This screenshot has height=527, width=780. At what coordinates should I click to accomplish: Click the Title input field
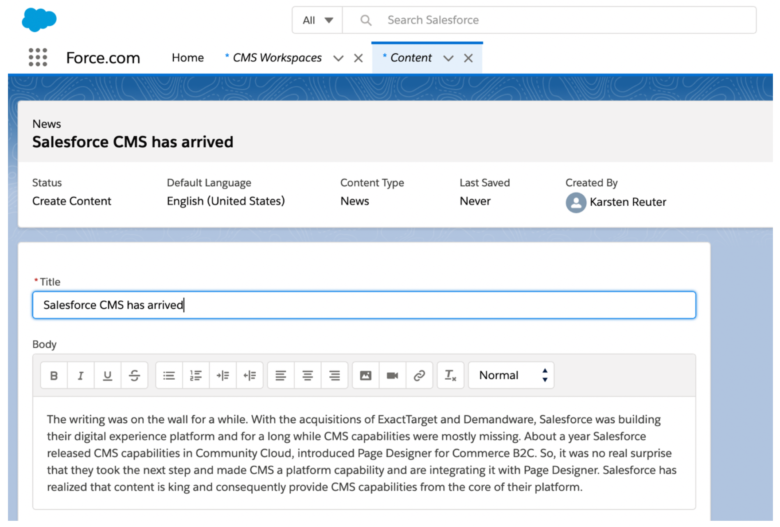[364, 305]
